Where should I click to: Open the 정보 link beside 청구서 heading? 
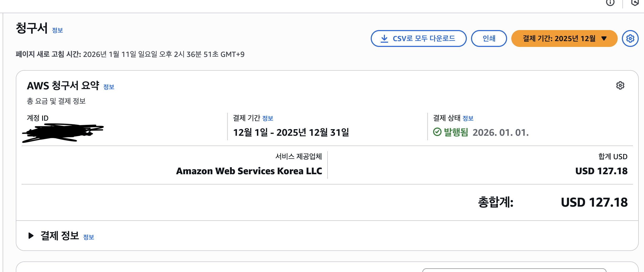57,30
